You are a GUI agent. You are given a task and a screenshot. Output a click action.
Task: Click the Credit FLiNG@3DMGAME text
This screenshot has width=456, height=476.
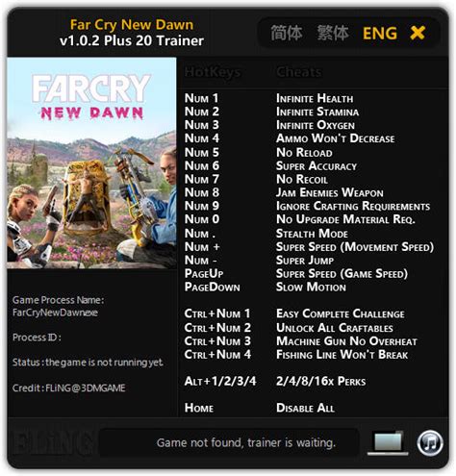(x=69, y=388)
